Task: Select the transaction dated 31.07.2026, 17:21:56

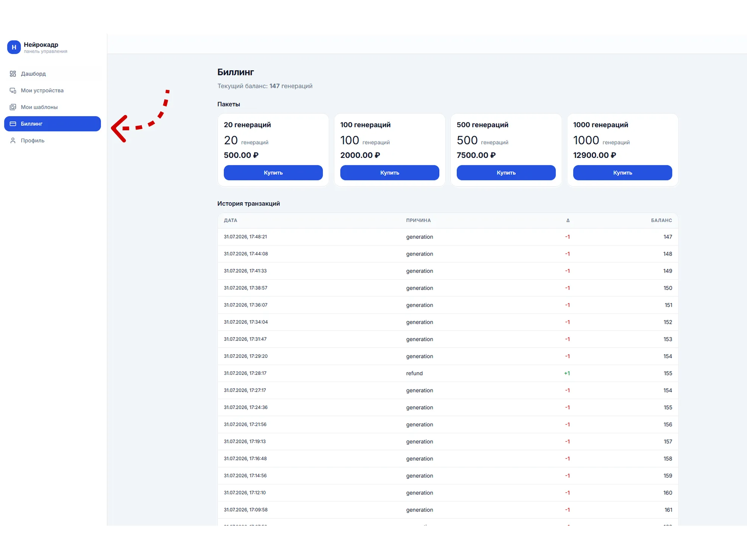Action: click(x=448, y=424)
